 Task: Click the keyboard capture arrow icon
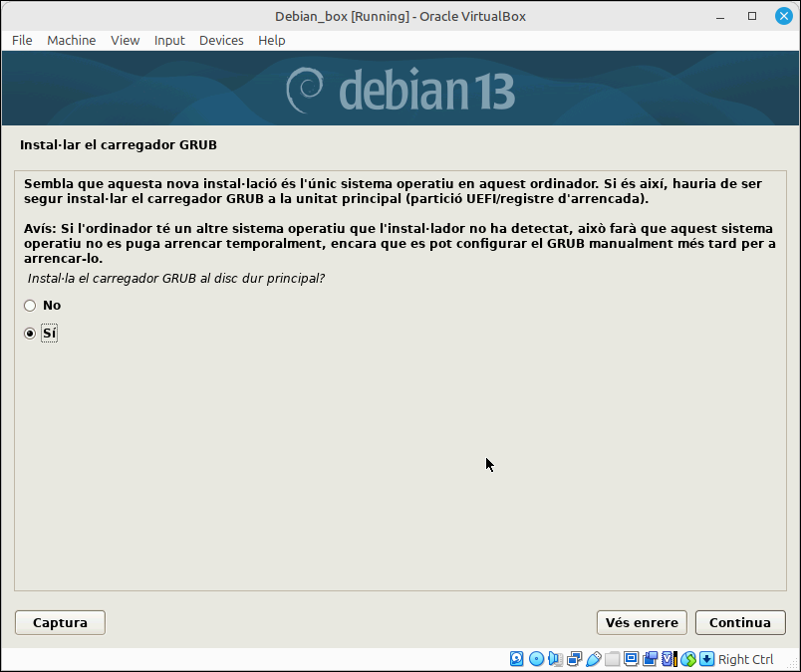(707, 659)
